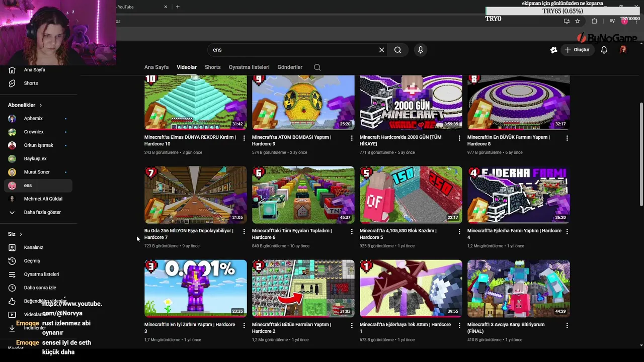Play the 2000 GÜN Minecraft thumbnail
Image resolution: width=644 pixels, height=362 pixels.
point(411,103)
